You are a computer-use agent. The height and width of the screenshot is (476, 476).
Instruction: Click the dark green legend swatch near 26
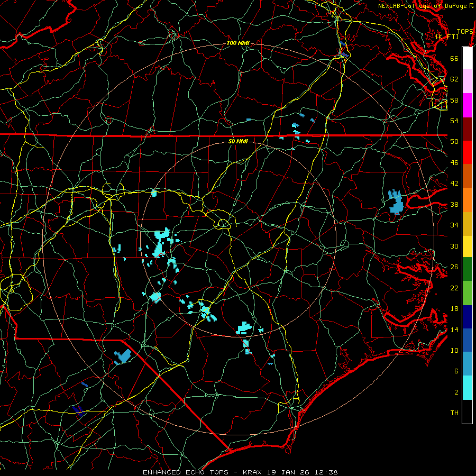467,269
